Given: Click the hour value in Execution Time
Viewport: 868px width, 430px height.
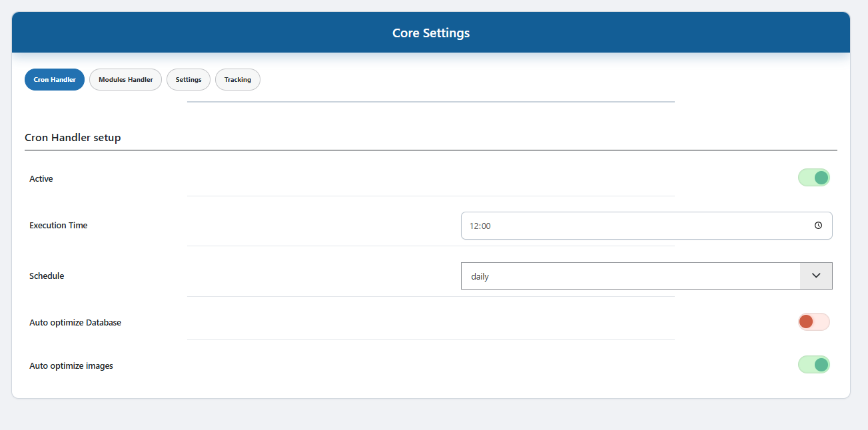Looking at the screenshot, I should pos(474,226).
